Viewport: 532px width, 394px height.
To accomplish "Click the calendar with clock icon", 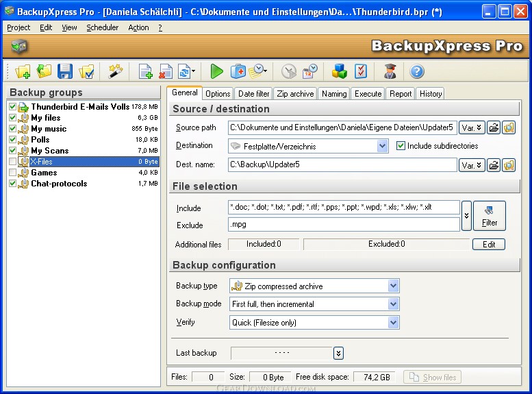I will [x=309, y=72].
